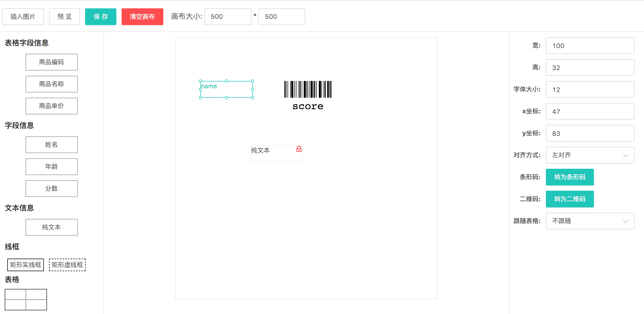Click the x坐标 input field
This screenshot has width=644, height=314.
[590, 111]
